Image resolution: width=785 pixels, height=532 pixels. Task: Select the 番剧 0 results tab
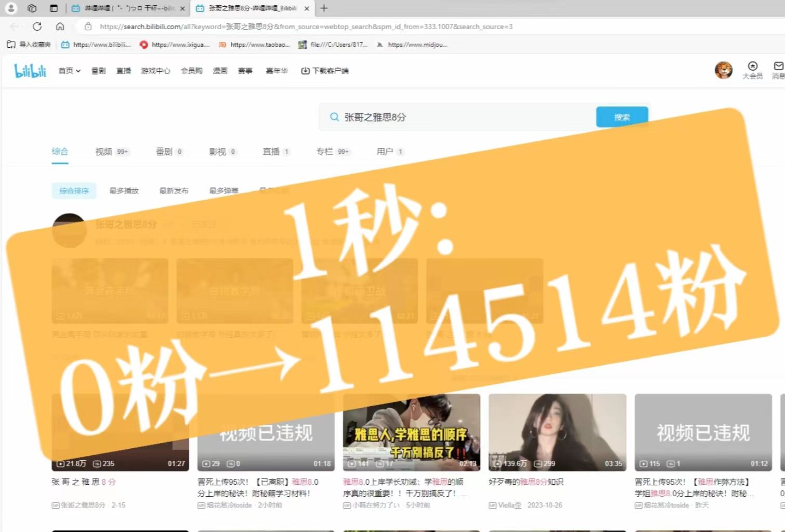click(169, 152)
